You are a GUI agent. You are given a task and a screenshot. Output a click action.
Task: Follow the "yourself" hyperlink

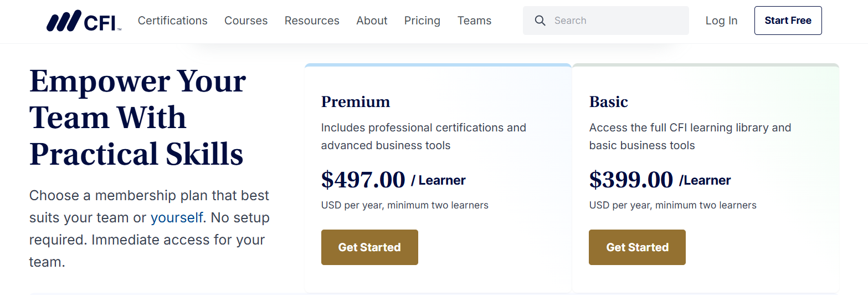click(x=177, y=217)
